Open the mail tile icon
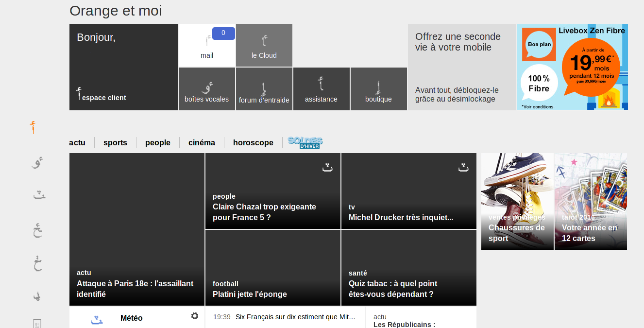644x328 pixels. (207, 41)
